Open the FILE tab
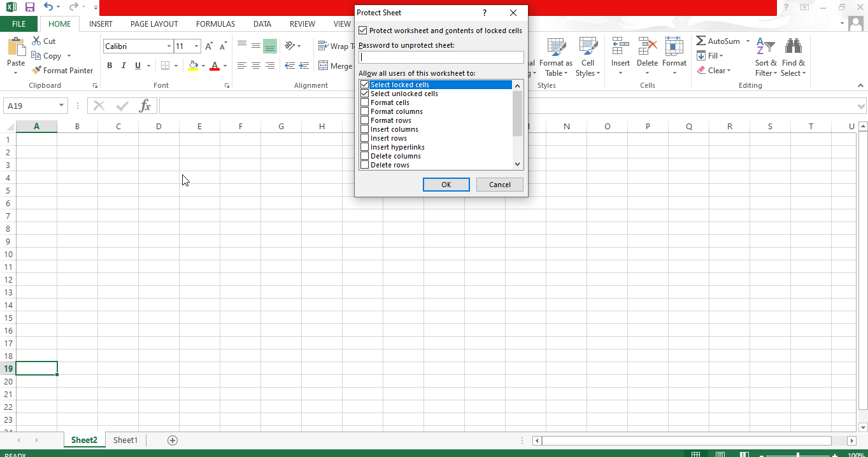This screenshot has width=868, height=457. [x=19, y=24]
